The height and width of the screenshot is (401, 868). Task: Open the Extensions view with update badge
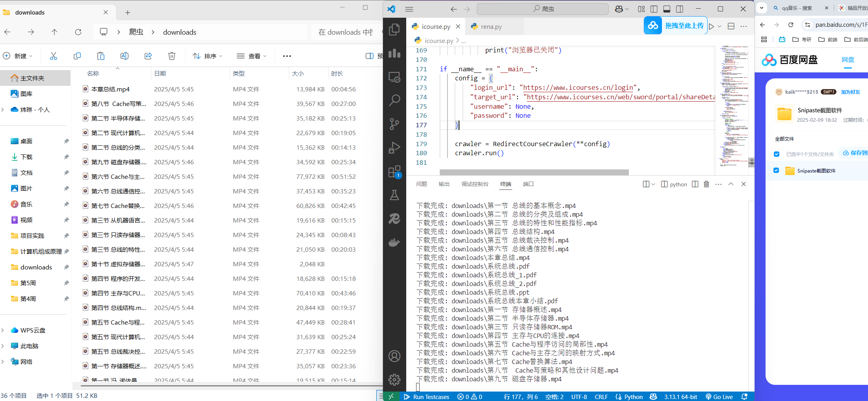pos(394,172)
